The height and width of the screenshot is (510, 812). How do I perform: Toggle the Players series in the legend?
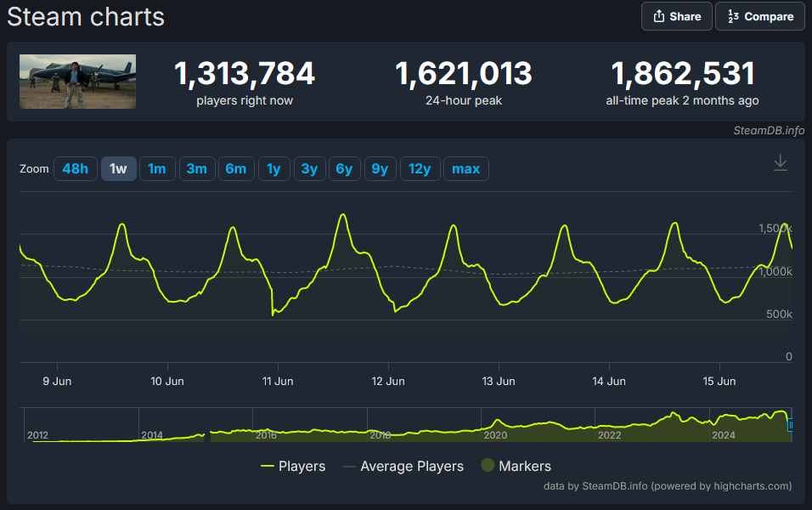coord(293,466)
